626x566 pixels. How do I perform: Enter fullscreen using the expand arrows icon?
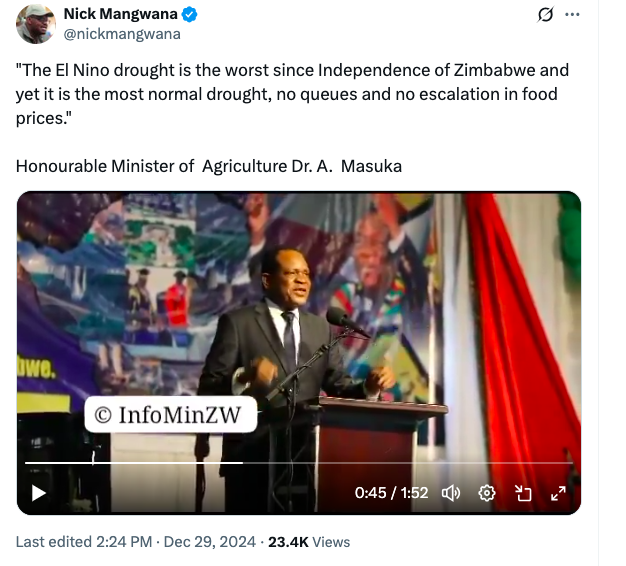[x=559, y=492]
